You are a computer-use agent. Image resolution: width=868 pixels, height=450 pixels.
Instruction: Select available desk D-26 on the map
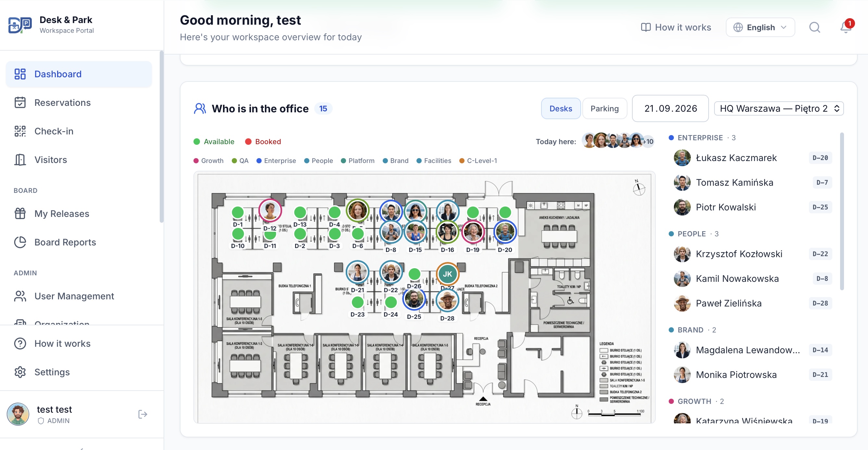(x=414, y=274)
